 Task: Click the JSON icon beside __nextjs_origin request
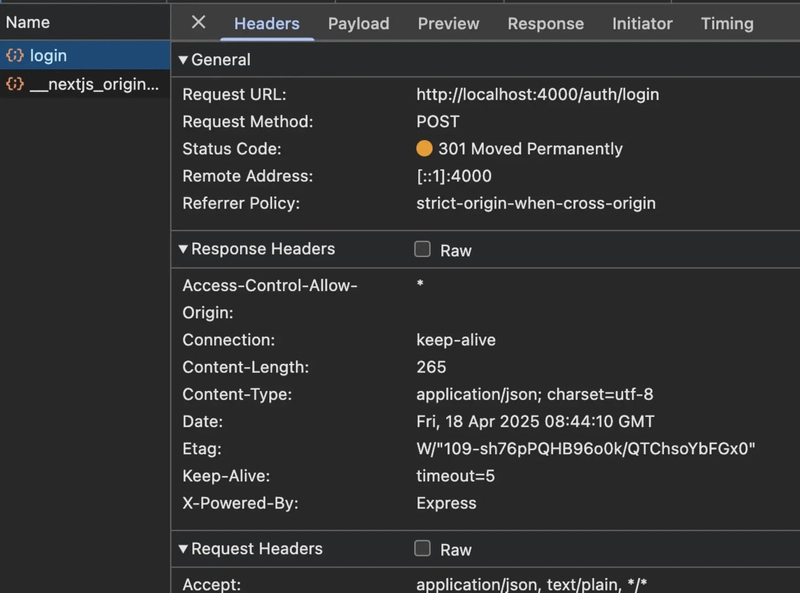tap(15, 84)
